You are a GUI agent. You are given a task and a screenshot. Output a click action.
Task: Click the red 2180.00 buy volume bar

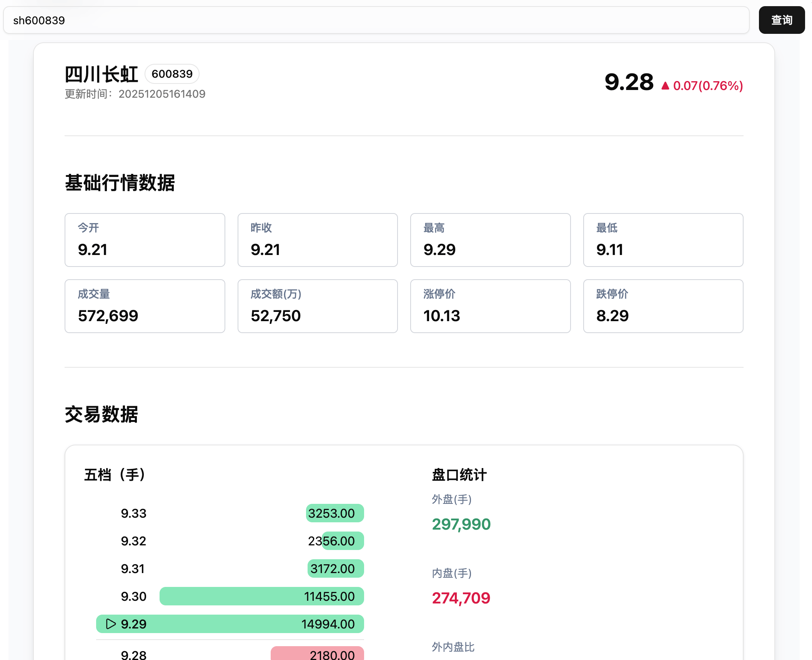pos(317,654)
